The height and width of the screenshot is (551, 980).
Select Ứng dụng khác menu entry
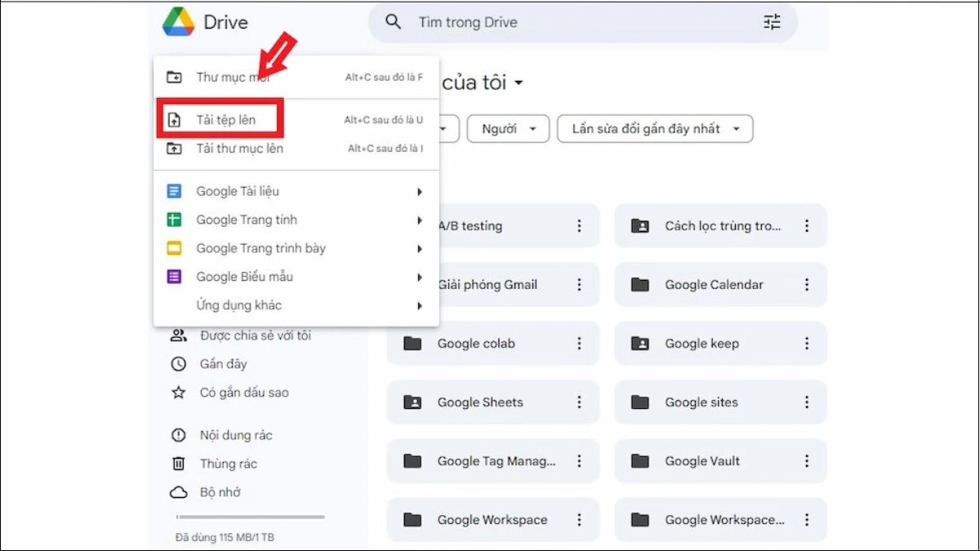(296, 305)
